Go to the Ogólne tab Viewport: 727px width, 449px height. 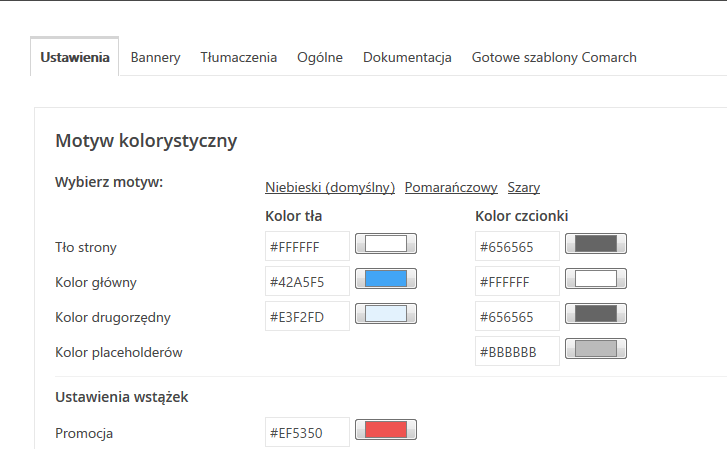320,58
